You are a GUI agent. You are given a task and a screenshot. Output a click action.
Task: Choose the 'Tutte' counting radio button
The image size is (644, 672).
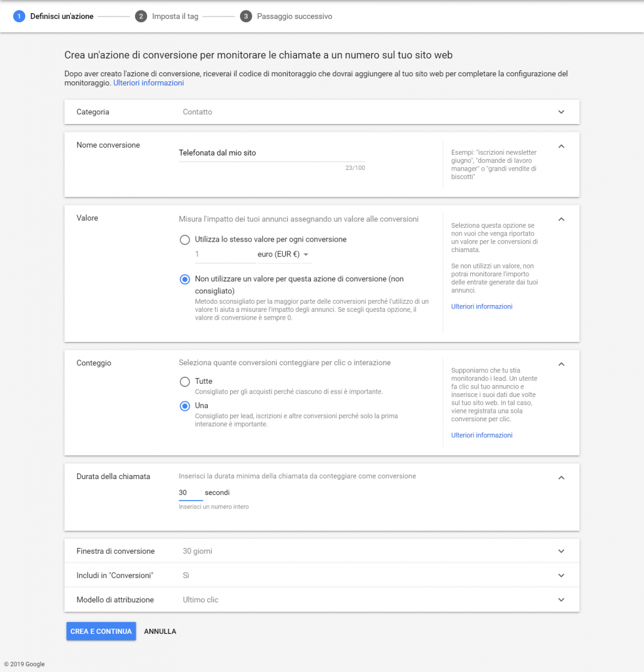185,381
